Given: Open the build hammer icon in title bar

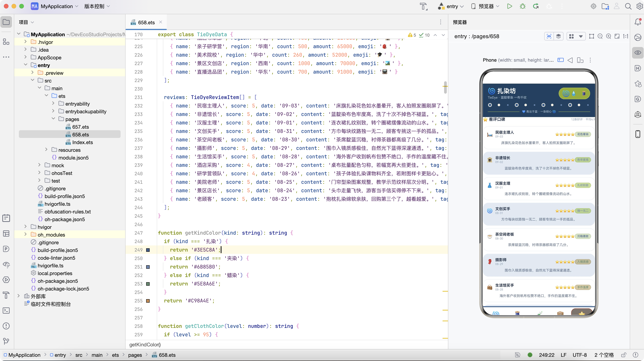Looking at the screenshot, I should pos(423,6).
